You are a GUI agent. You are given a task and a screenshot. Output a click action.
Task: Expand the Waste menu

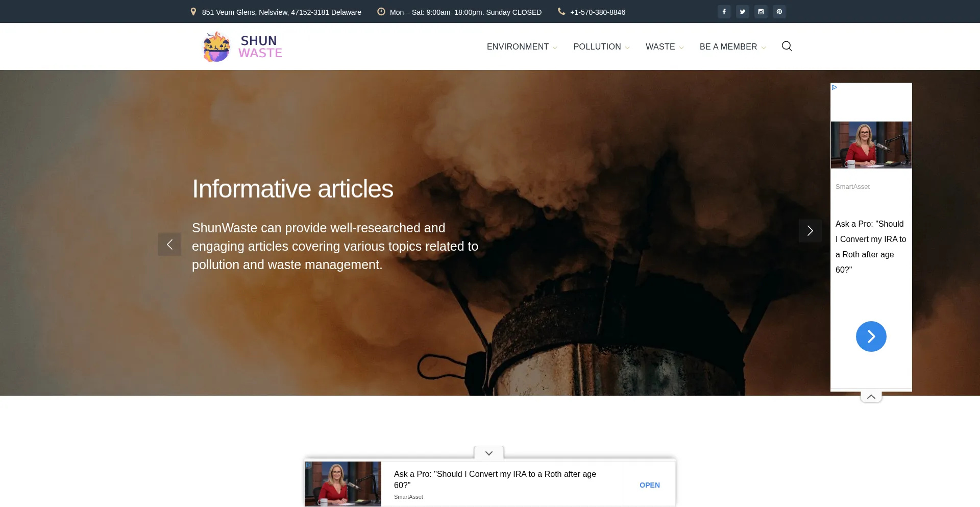click(664, 47)
